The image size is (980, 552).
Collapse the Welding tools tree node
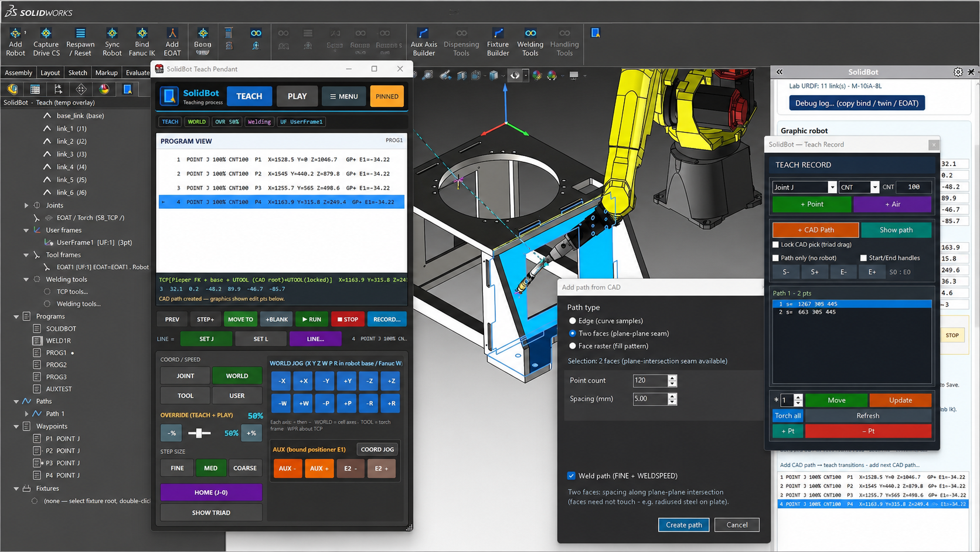point(26,279)
